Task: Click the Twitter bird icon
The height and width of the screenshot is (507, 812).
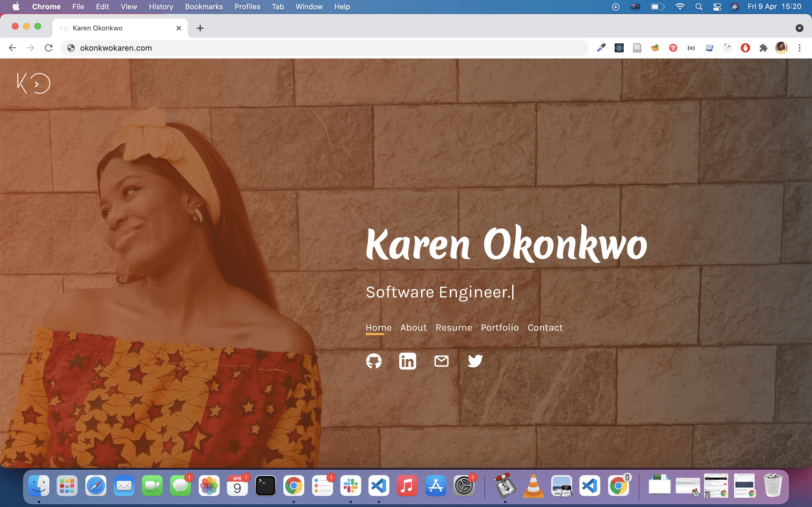Action: (475, 361)
